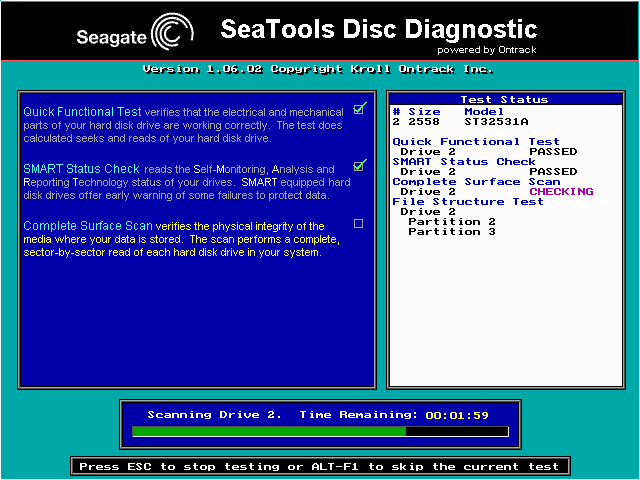Screen dimensions: 640x480
Task: Enable the Complete Surface Scan checkbox
Action: [x=359, y=223]
